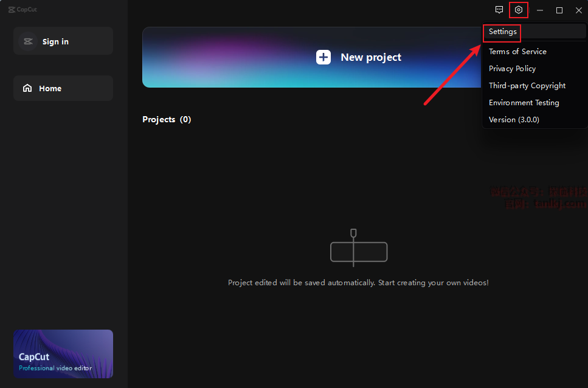Minimize the CapCut window
Image resolution: width=588 pixels, height=388 pixels.
click(540, 10)
